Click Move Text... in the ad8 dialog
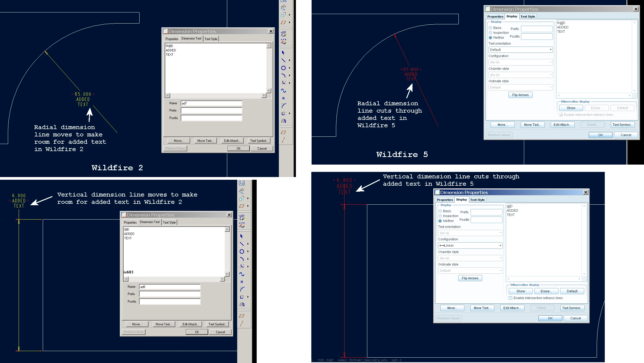This screenshot has height=363, width=644. [164, 324]
